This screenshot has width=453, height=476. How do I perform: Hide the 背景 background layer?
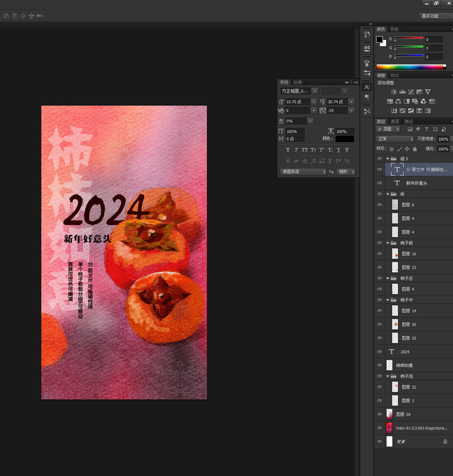click(x=379, y=442)
